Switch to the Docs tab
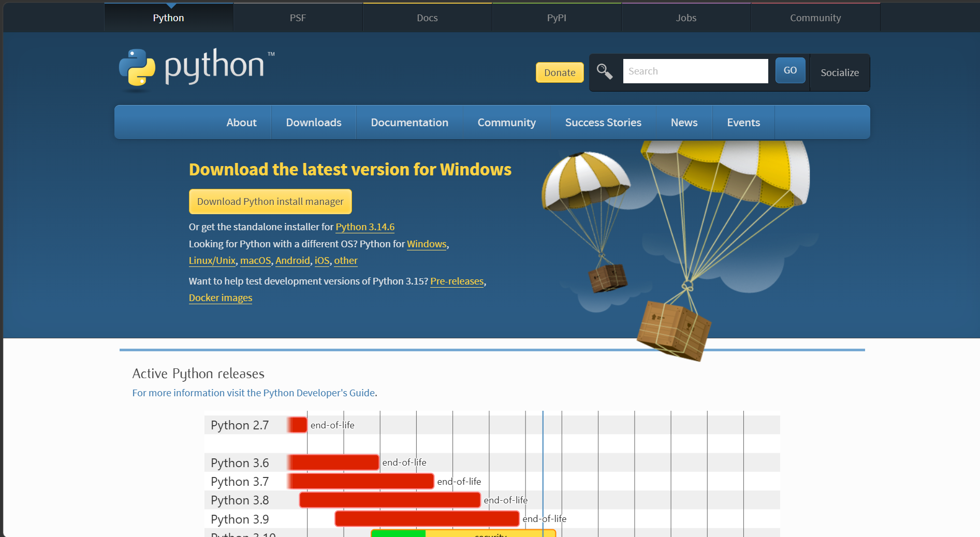980x537 pixels. point(427,18)
